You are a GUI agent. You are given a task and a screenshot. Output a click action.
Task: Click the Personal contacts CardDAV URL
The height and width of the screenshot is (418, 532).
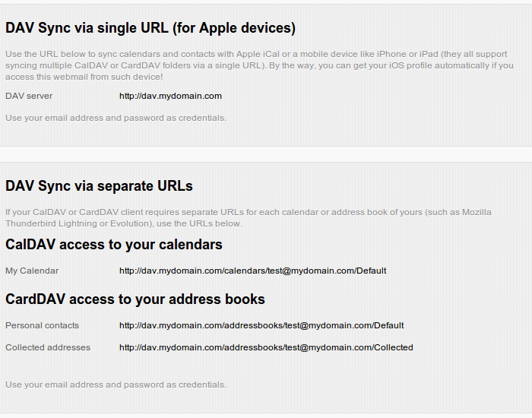(x=261, y=325)
